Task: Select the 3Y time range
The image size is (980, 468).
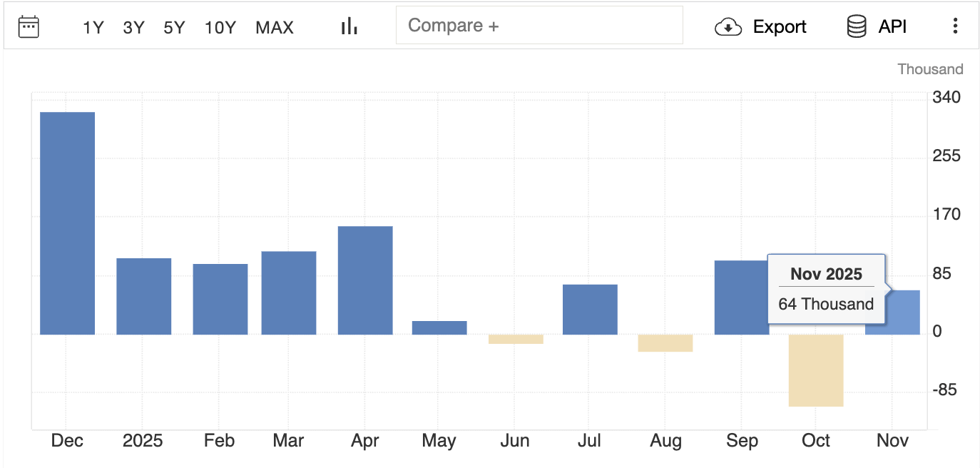Action: (133, 27)
